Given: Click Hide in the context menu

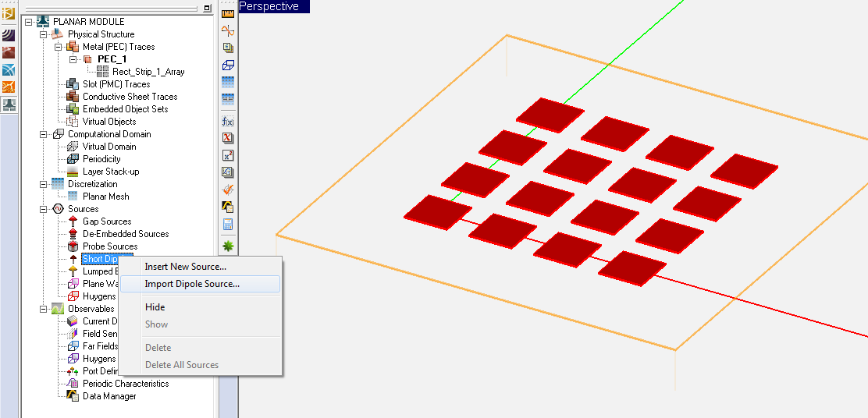Looking at the screenshot, I should pos(155,307).
